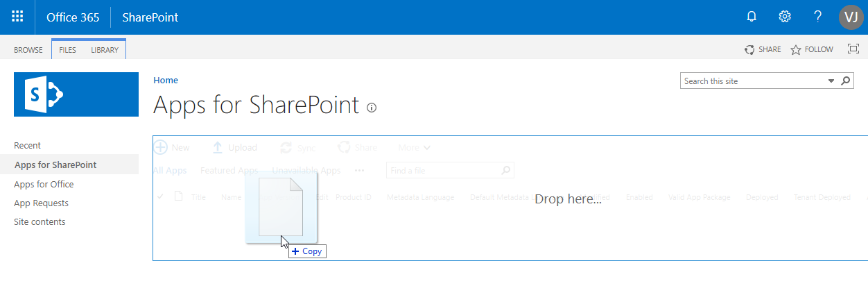Click the FOLLOW star button
868x286 pixels.
[812, 49]
